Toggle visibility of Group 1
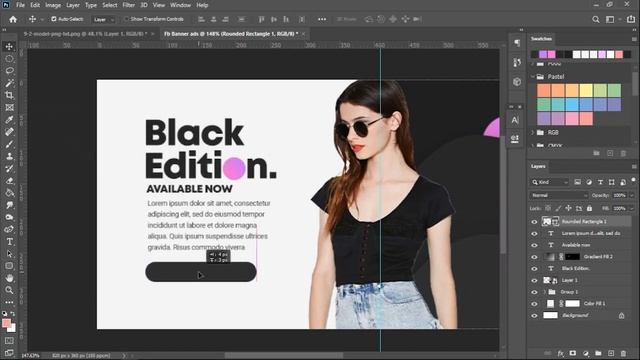The height and width of the screenshot is (360, 640). click(534, 292)
